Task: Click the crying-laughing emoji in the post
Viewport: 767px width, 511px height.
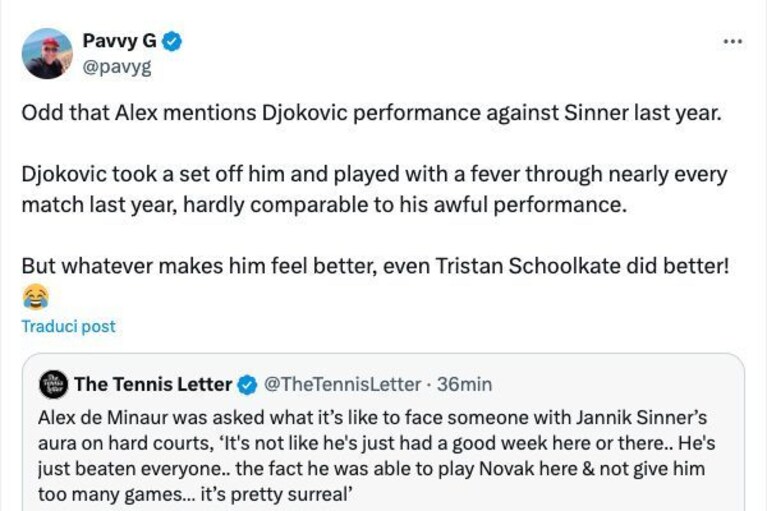Action: [x=35, y=296]
